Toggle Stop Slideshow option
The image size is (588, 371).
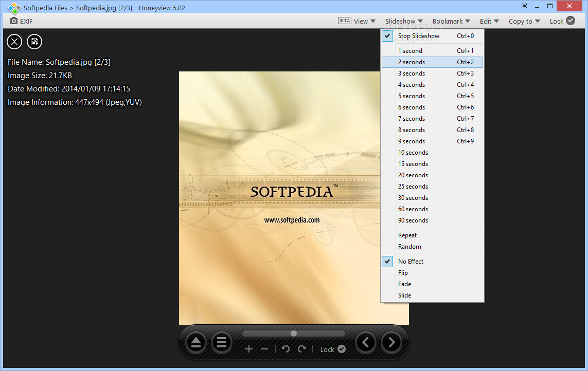click(x=432, y=36)
